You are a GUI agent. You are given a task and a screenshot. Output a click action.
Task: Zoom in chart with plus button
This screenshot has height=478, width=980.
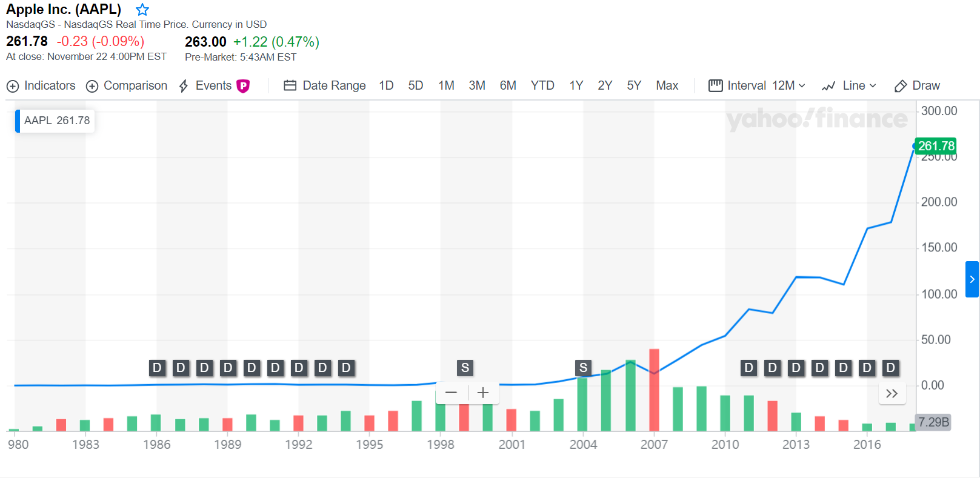[x=483, y=393]
